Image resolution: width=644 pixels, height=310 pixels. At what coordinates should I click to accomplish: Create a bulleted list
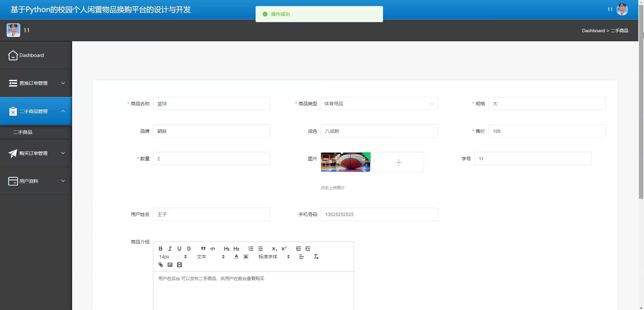click(260, 249)
